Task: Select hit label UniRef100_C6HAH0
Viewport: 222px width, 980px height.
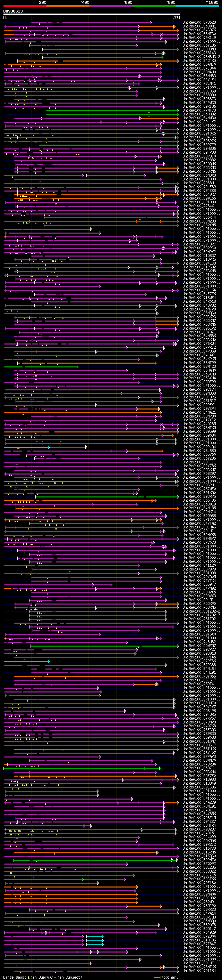Action: 199,370
